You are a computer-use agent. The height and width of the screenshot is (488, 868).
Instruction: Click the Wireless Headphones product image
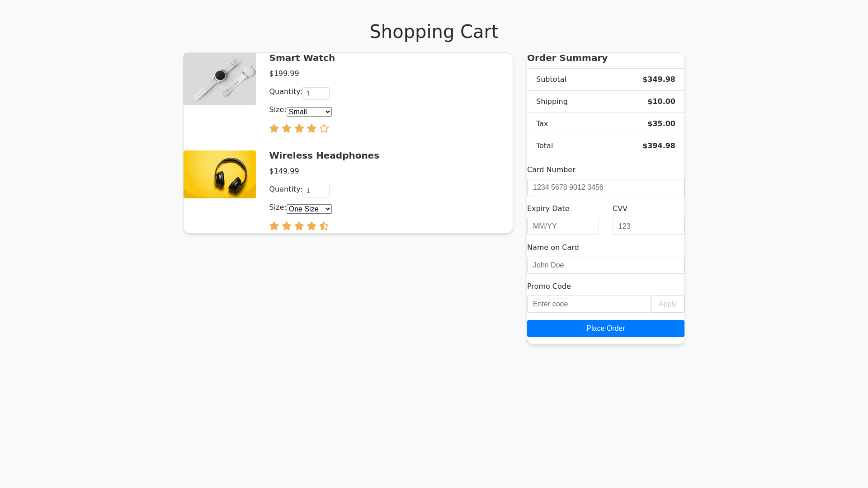tap(220, 174)
